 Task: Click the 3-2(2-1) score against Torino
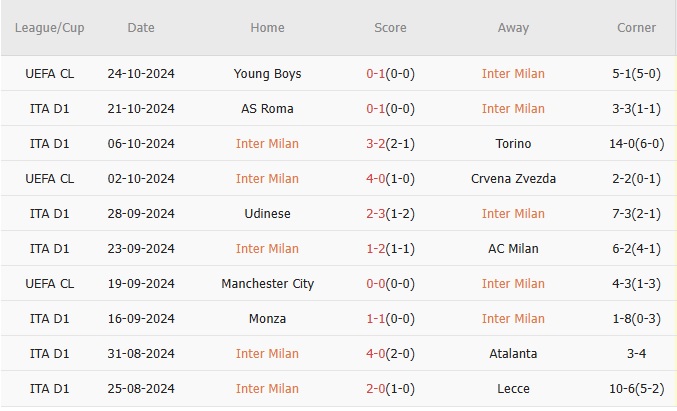pos(390,144)
